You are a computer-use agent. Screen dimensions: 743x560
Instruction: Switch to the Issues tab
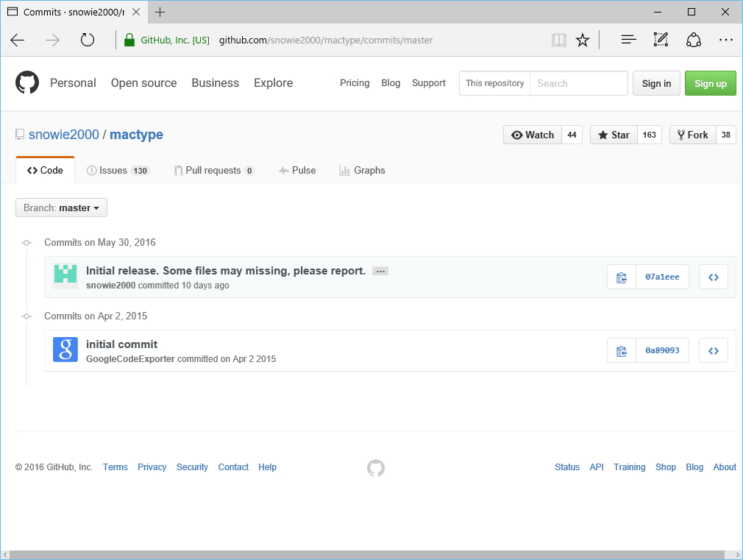(x=118, y=171)
